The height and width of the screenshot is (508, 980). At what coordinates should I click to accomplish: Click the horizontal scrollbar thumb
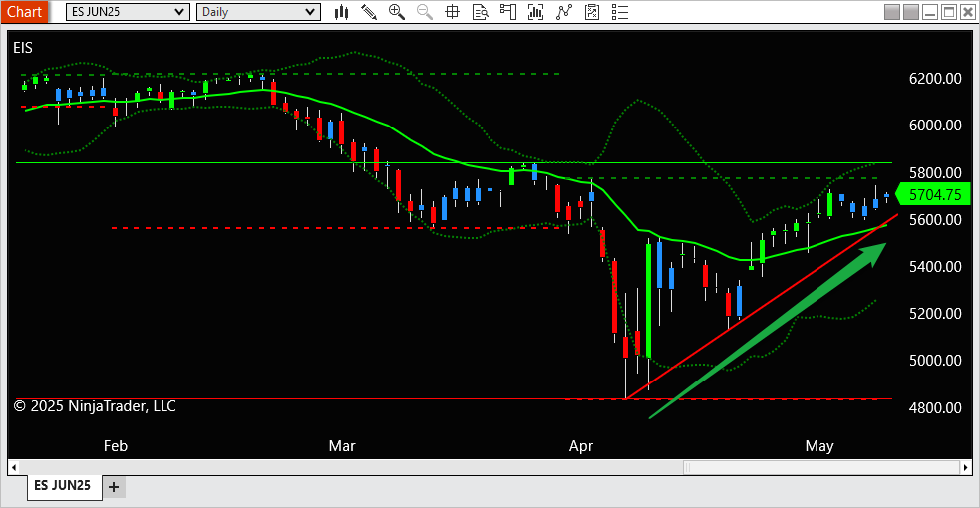click(x=821, y=467)
